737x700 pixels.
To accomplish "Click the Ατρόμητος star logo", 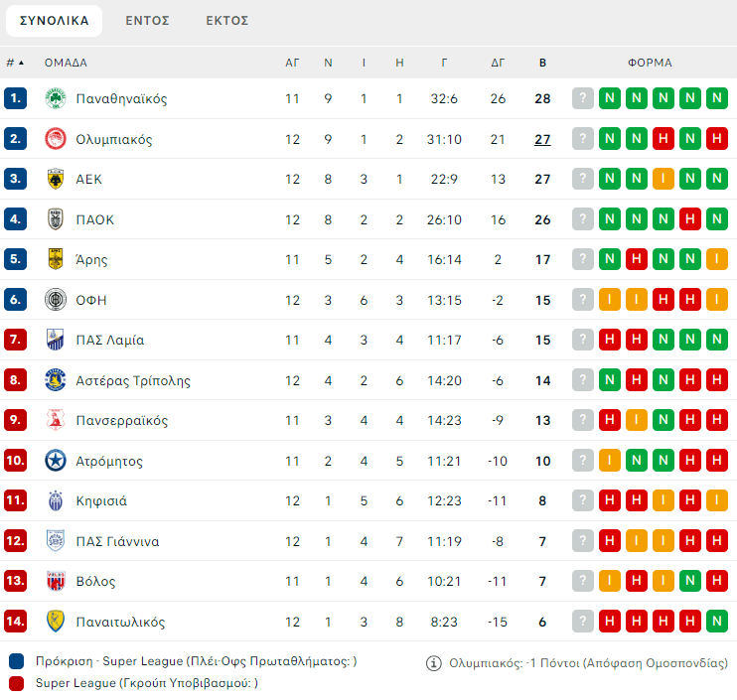I will coord(56,461).
